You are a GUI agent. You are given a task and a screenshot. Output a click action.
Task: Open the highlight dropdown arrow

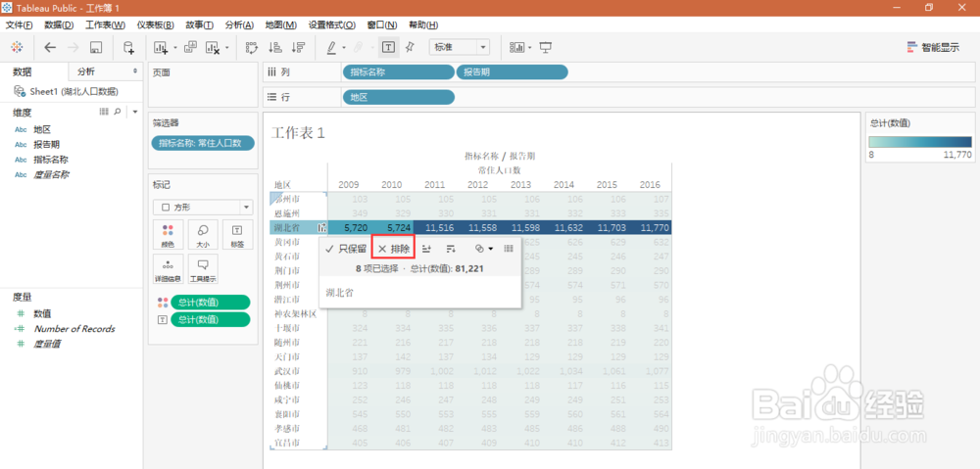[x=344, y=48]
